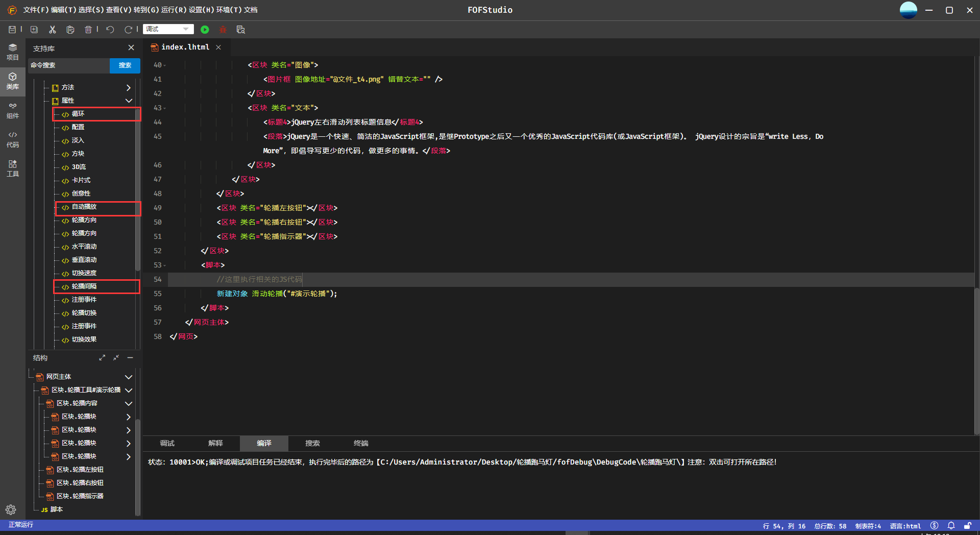Open 类库 sidebar panel
This screenshot has height=535, width=980.
click(13, 81)
